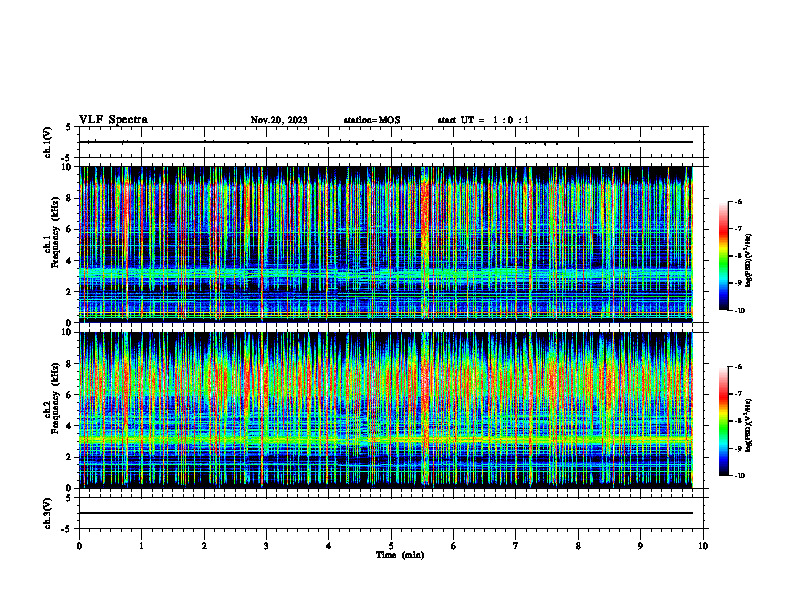Viewport: 792px width, 612px height.
Task: Click the "VLF Spectra" plot title
Action: [x=113, y=120]
